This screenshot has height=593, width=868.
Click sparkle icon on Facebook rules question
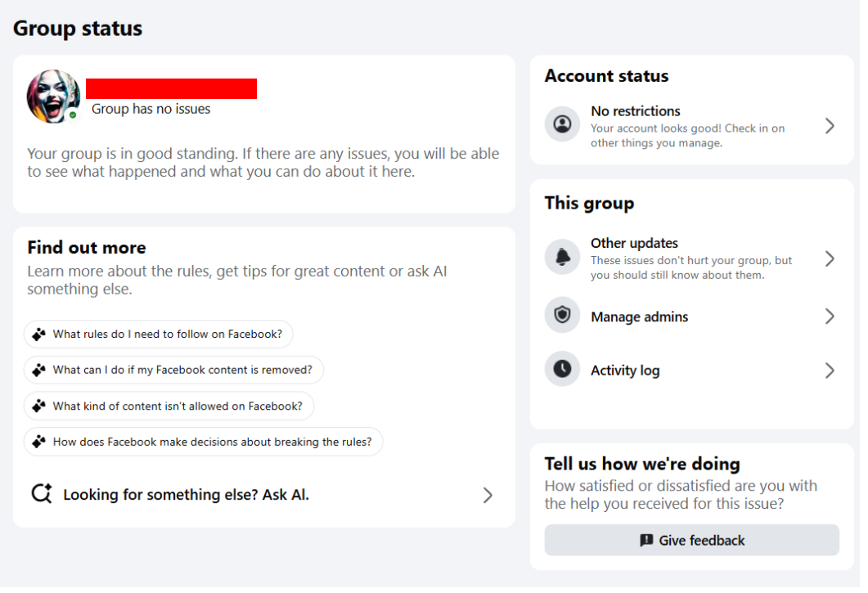[x=38, y=334]
